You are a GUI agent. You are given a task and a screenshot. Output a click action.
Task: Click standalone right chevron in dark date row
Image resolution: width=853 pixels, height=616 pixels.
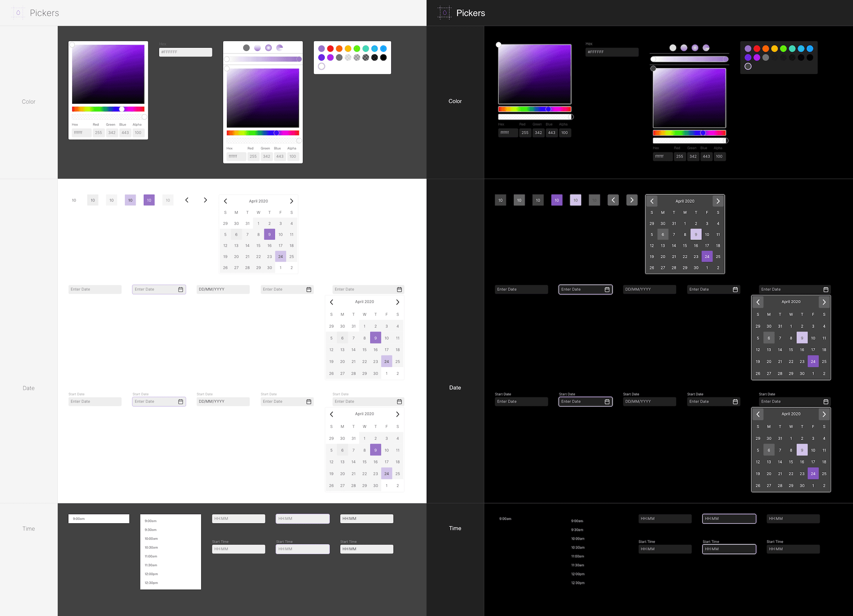point(632,200)
